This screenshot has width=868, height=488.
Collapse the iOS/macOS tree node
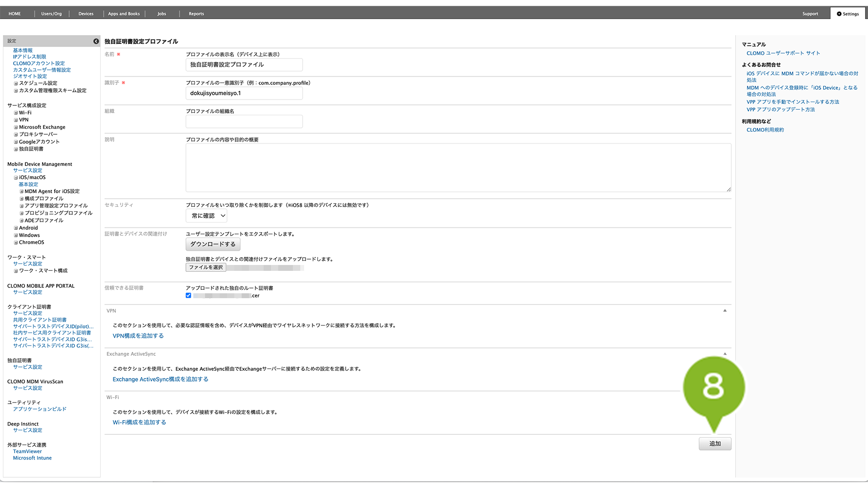[16, 178]
